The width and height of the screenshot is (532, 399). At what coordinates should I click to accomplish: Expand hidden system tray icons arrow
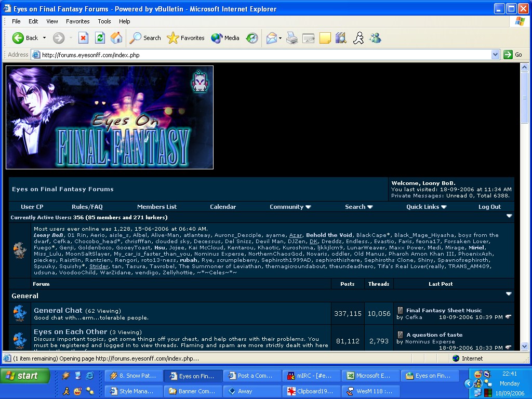coord(469,384)
